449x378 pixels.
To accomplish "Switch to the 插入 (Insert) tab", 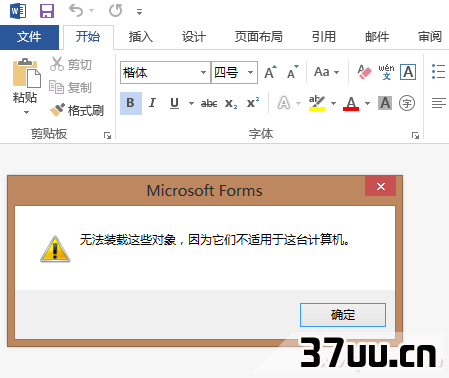I will click(x=141, y=37).
